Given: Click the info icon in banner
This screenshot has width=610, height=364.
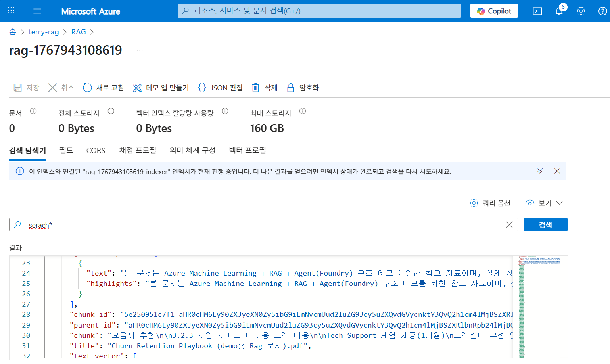Looking at the screenshot, I should [x=20, y=171].
